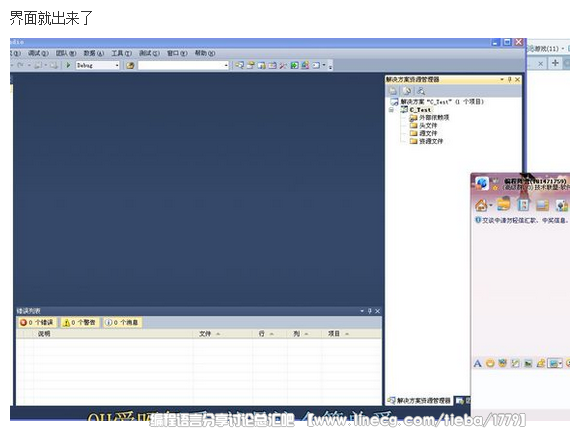The height and width of the screenshot is (437, 576).
Task: Open the dropdown arrow beside the house icon
Action: [x=490, y=205]
